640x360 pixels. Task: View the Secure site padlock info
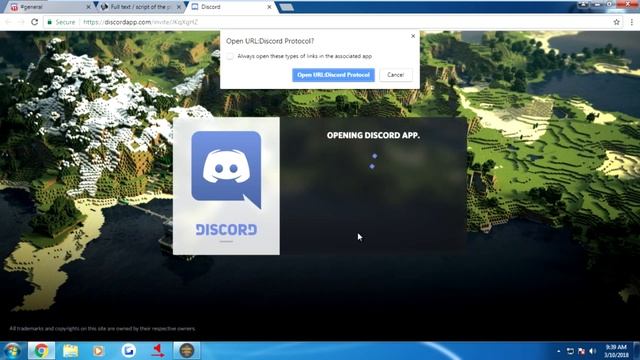(x=61, y=22)
